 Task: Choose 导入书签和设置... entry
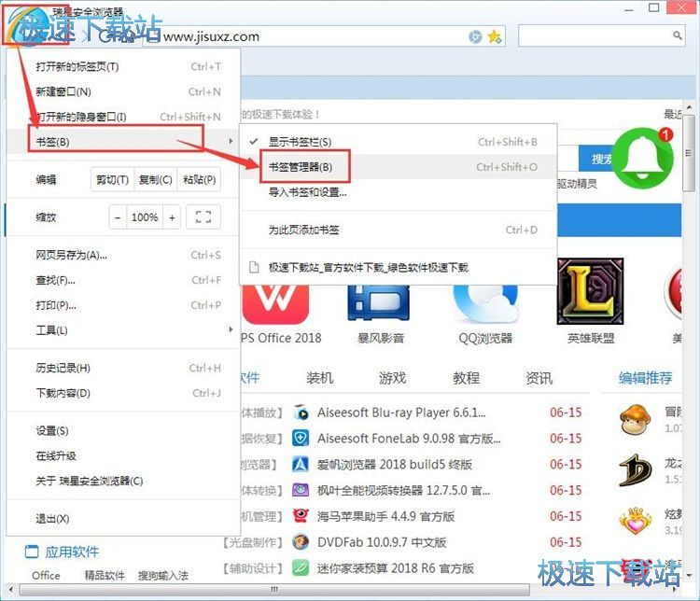(399, 192)
